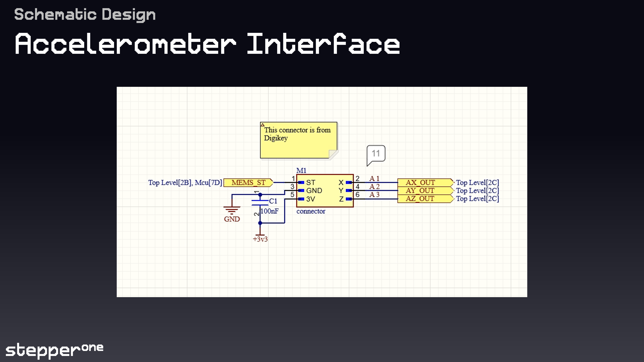Follow the Top Level[2C] reference beside AZ_OUT
This screenshot has width=644, height=362.
click(x=477, y=199)
